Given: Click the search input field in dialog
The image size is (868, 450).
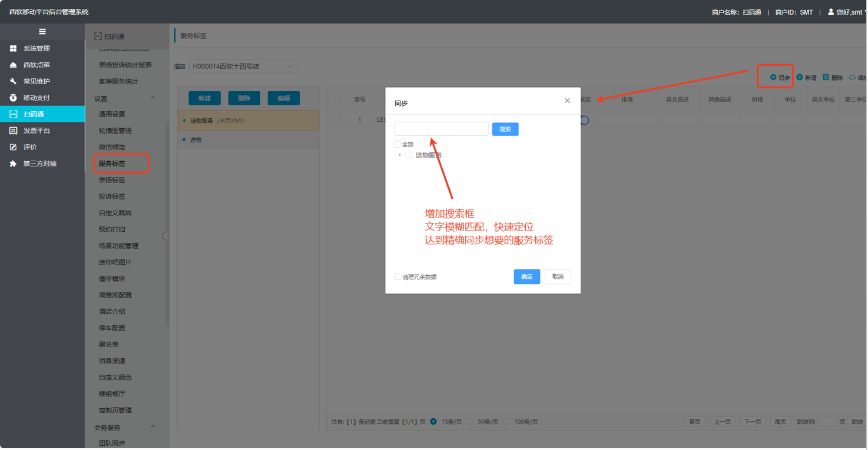Looking at the screenshot, I should [x=441, y=129].
